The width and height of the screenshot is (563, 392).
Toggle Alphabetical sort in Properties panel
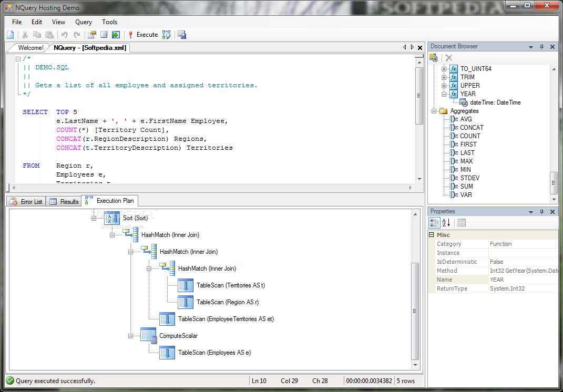446,223
